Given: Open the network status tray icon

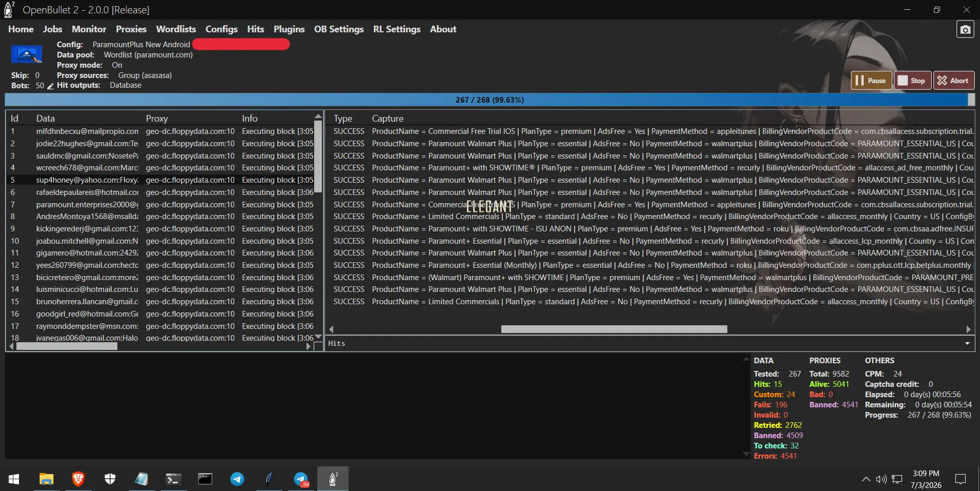Looking at the screenshot, I should [897, 479].
